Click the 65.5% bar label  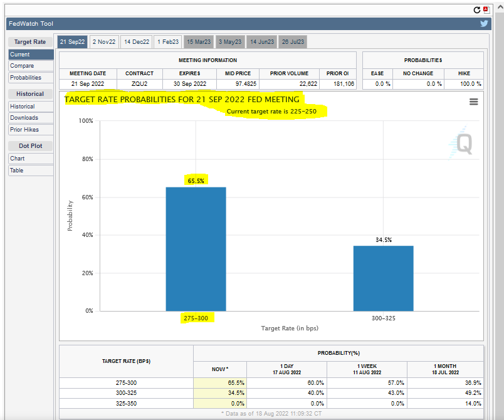(196, 181)
